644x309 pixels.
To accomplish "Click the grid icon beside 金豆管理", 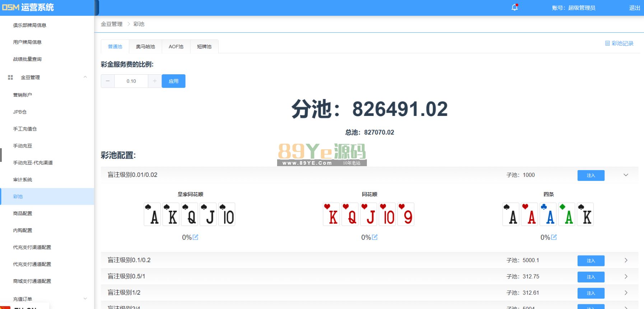I will [x=10, y=78].
